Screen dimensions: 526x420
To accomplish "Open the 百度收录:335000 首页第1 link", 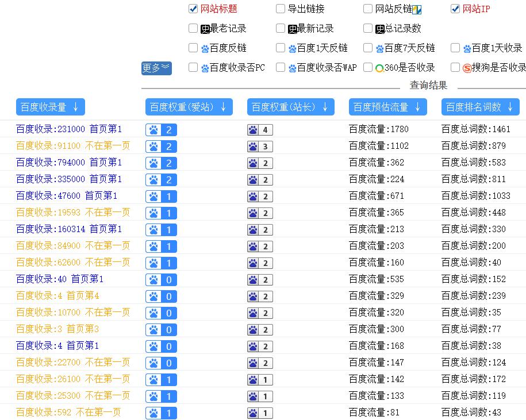I will tap(69, 179).
